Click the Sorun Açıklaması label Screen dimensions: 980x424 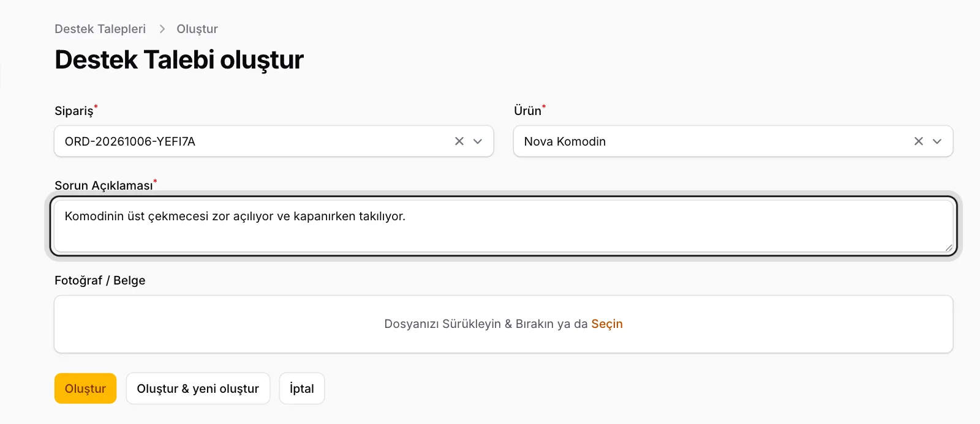click(x=104, y=185)
